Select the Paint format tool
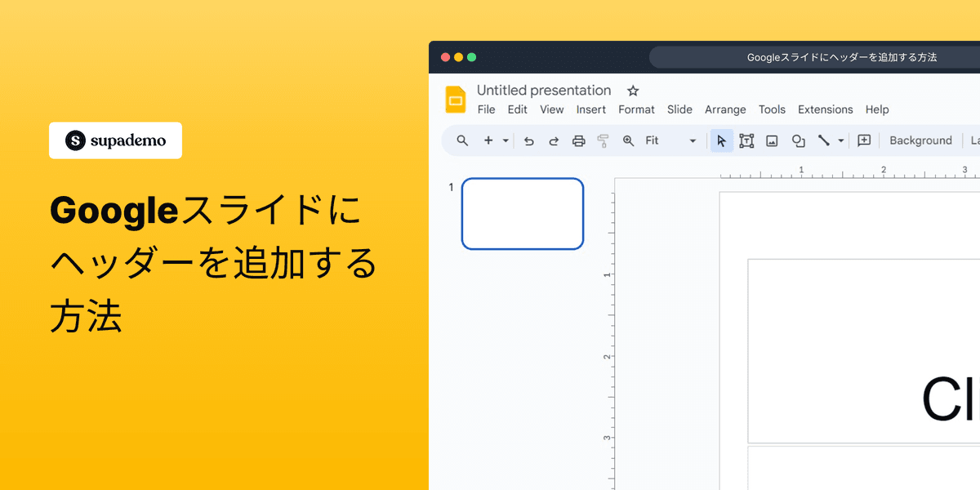 click(x=603, y=140)
